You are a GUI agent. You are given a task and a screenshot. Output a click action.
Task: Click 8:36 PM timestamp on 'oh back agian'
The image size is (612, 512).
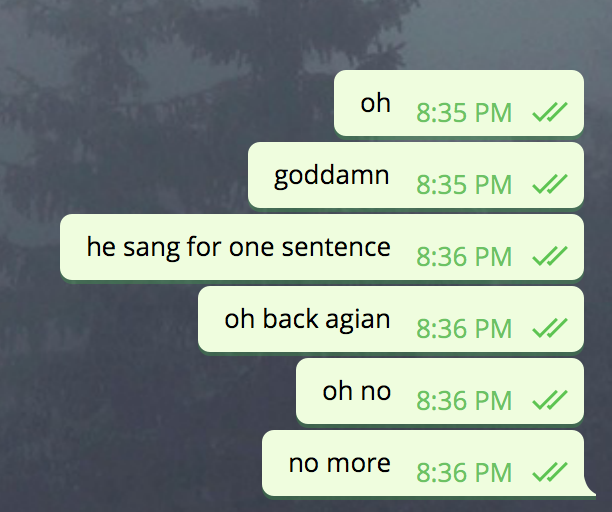click(x=464, y=329)
